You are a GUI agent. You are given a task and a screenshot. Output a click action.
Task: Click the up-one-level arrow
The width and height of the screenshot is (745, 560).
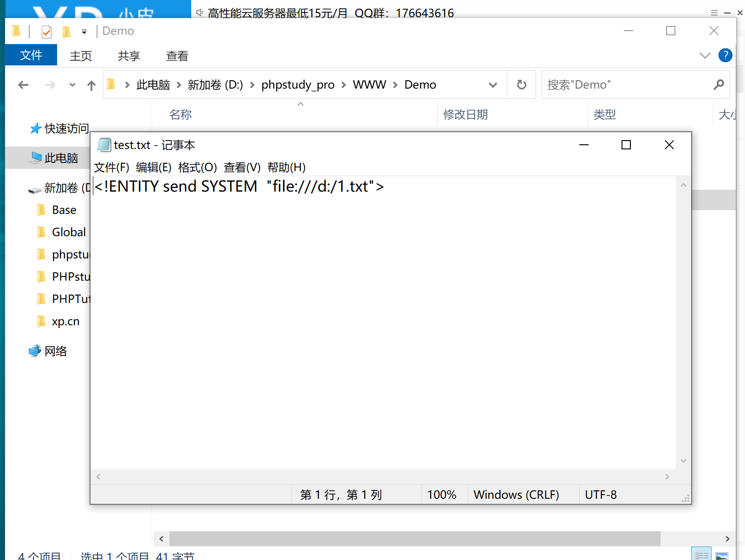(91, 84)
